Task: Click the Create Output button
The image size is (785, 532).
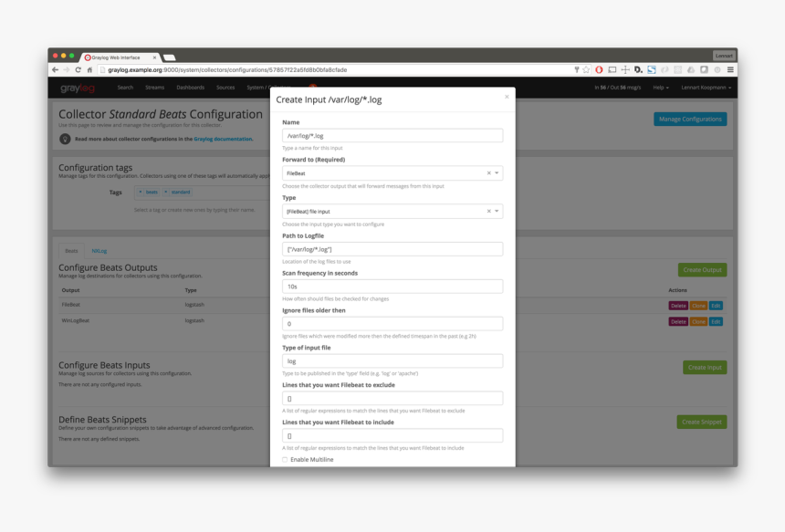Action: coord(703,270)
